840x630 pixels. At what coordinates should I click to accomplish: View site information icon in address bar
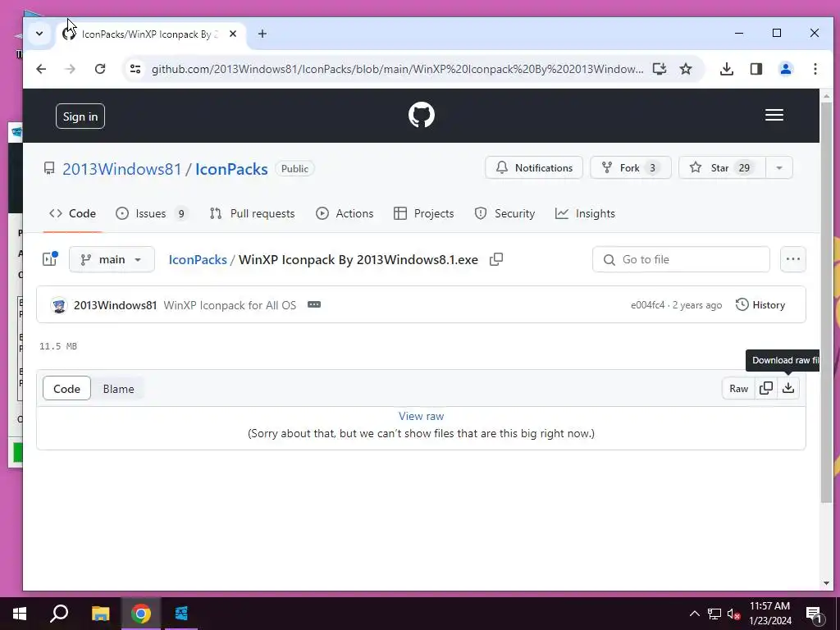pos(135,69)
